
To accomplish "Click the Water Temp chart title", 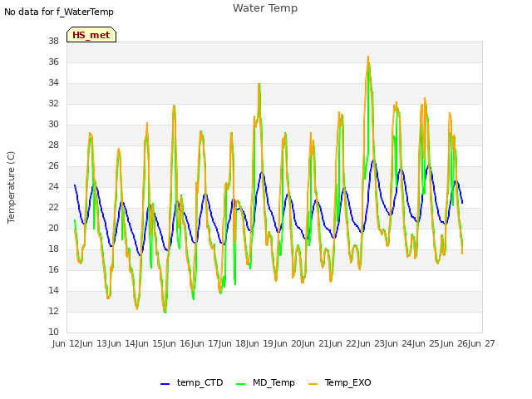I will (265, 8).
